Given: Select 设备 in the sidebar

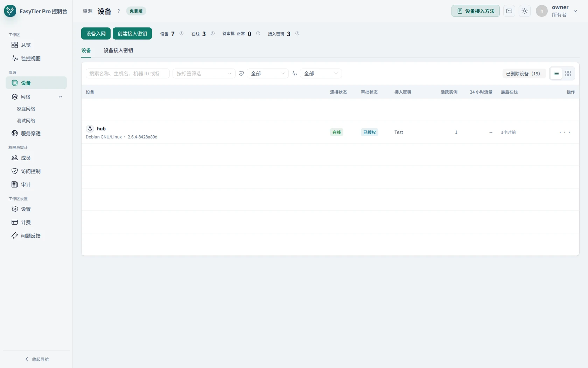Looking at the screenshot, I should pyautogui.click(x=36, y=83).
